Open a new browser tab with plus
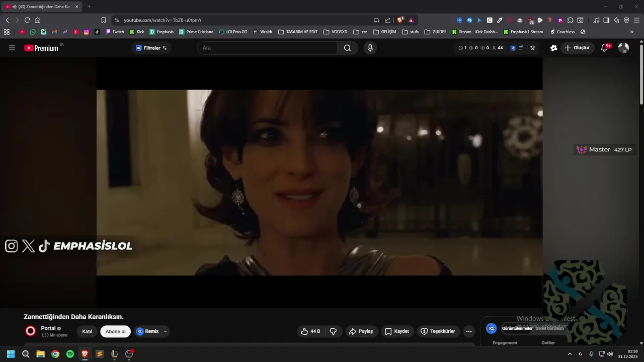The image size is (644, 362). [x=89, y=7]
